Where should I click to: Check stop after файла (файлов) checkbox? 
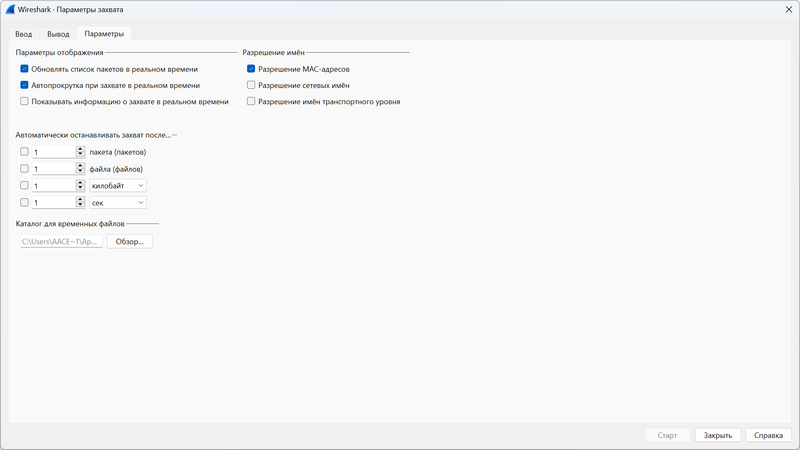[x=24, y=168]
